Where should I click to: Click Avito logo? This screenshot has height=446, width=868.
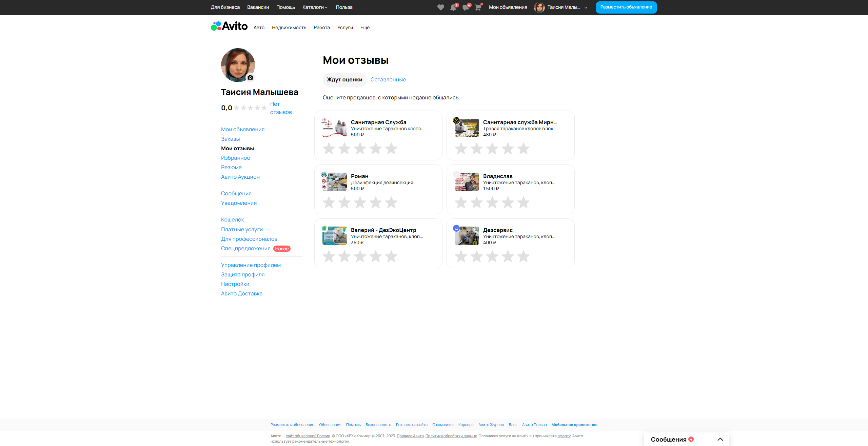coord(229,26)
